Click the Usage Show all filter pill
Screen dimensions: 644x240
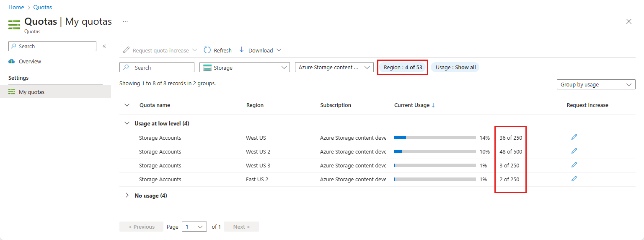coord(455,68)
